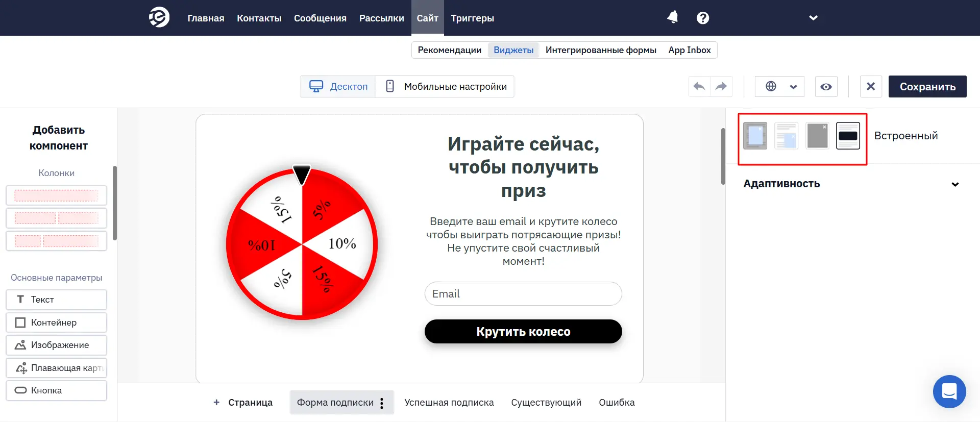
Task: Add a Кнопка component
Action: click(x=56, y=390)
